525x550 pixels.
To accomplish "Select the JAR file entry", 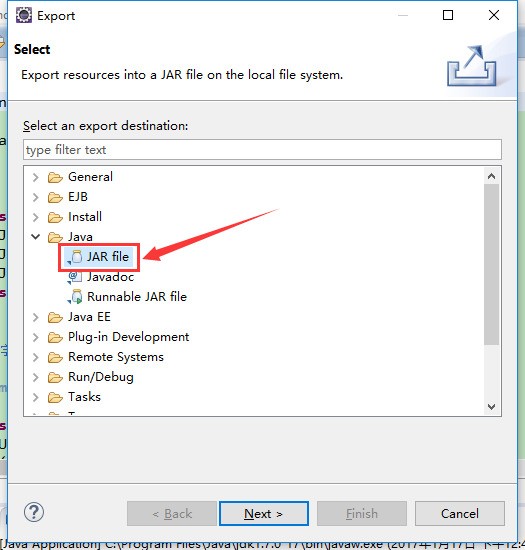I will point(108,257).
